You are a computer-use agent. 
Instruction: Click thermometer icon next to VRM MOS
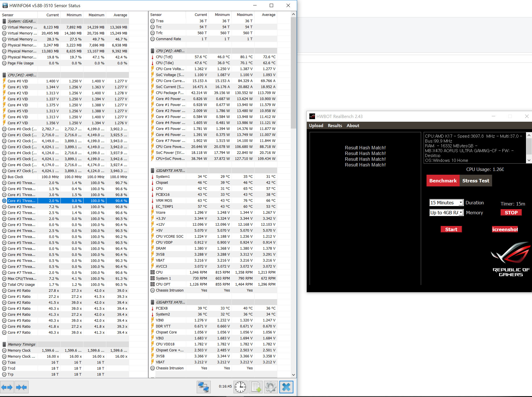[153, 200]
